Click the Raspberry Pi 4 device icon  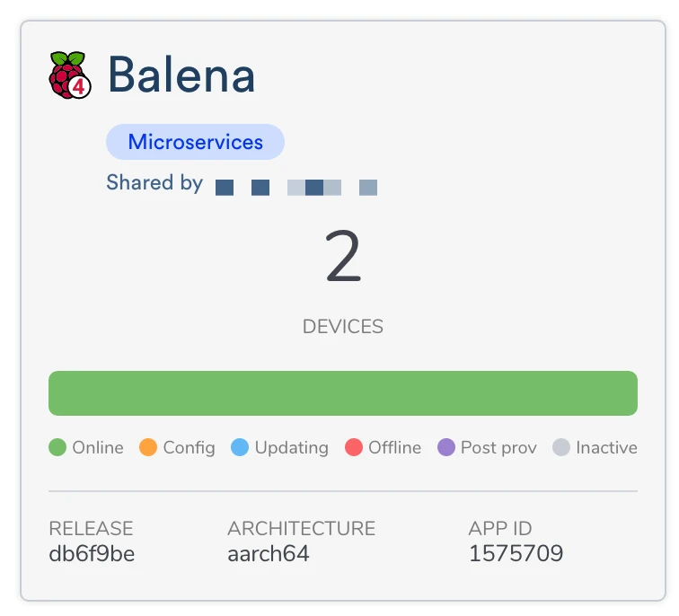(x=70, y=75)
